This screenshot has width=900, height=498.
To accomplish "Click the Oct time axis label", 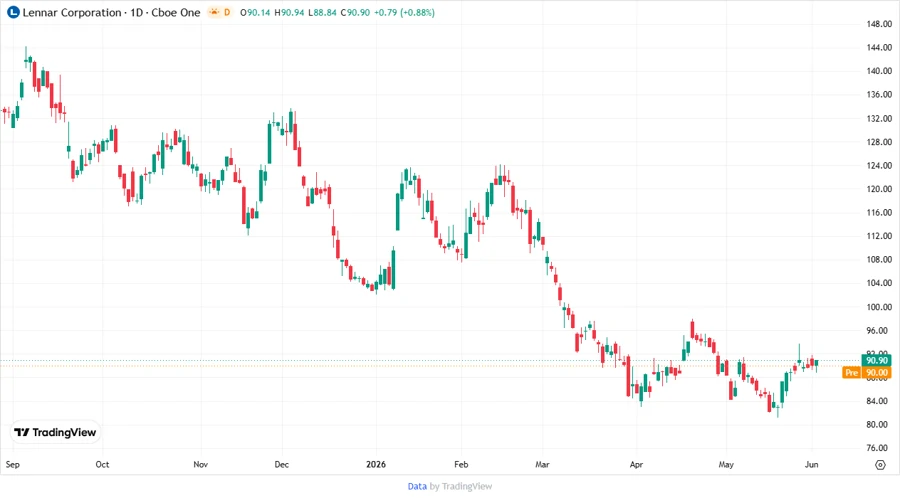I will coord(102,464).
